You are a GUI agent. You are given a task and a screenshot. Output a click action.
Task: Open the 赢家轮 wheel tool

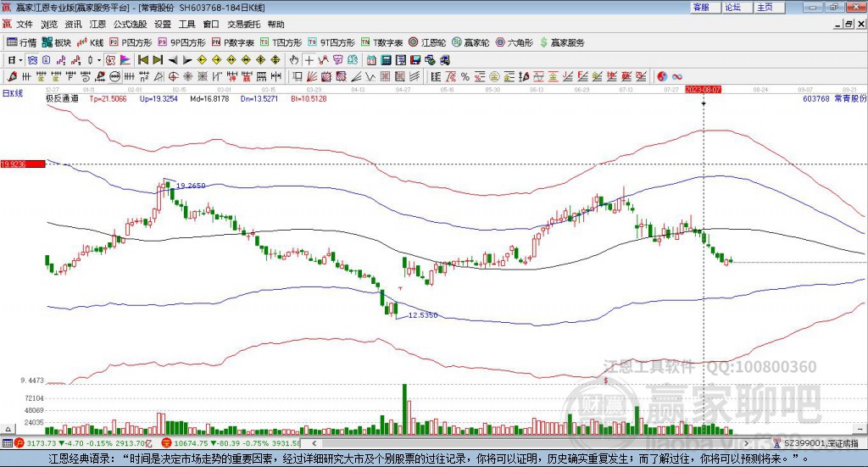(470, 42)
